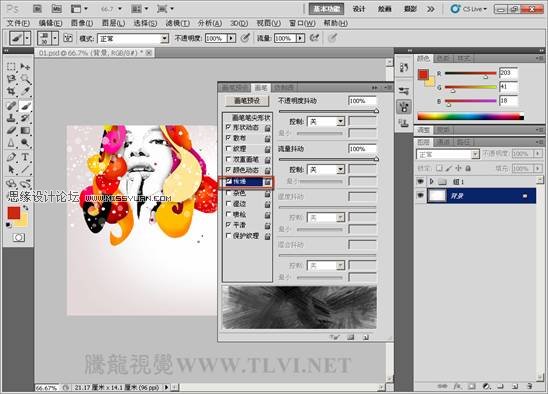Select the Eraser tool
The image size is (548, 394).
point(11,130)
